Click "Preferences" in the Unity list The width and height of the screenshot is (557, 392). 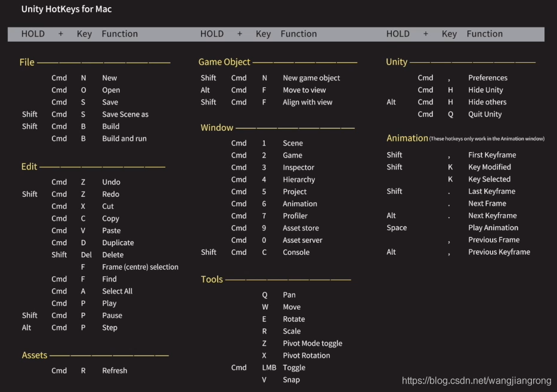coord(488,78)
